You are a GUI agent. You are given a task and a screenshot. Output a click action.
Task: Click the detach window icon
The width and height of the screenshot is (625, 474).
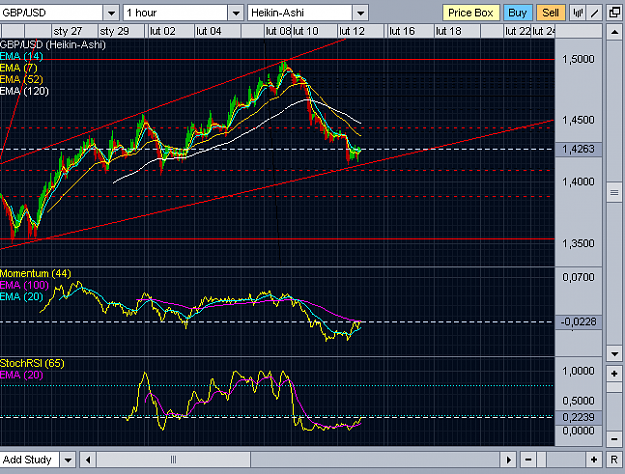point(615,13)
